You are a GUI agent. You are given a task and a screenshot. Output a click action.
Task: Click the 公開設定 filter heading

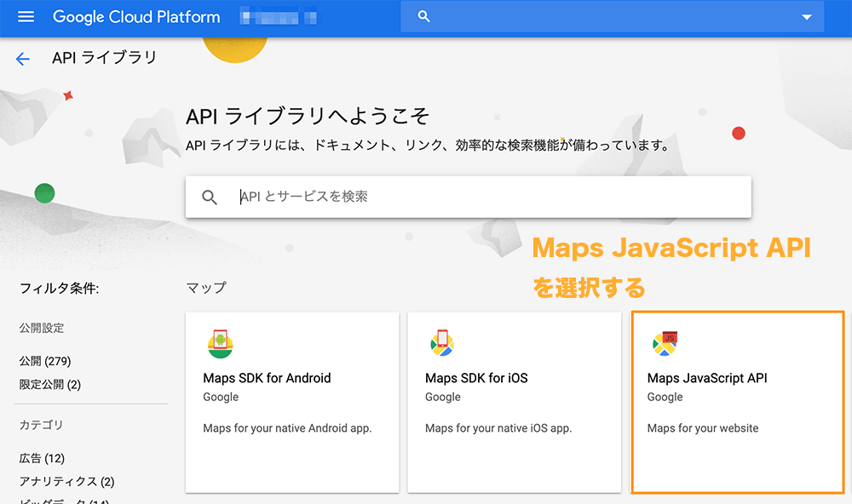[42, 328]
